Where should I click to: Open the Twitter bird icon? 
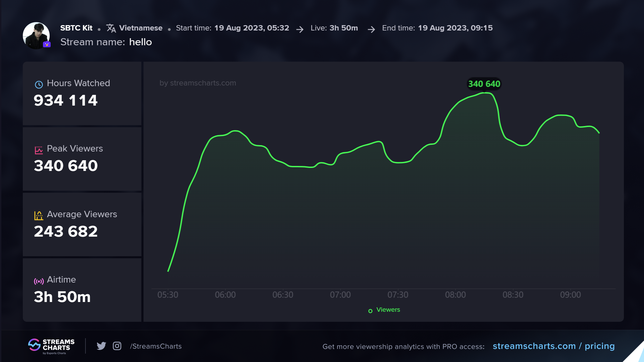101,346
